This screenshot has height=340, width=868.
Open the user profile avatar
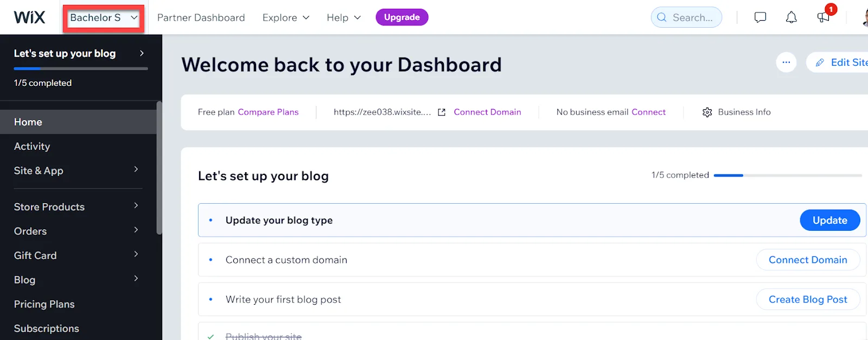click(x=865, y=17)
